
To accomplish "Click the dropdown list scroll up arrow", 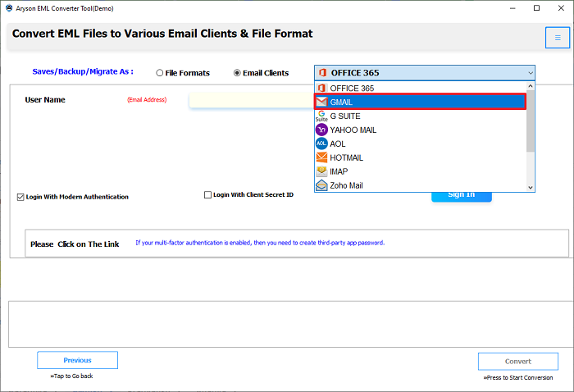I will click(530, 86).
